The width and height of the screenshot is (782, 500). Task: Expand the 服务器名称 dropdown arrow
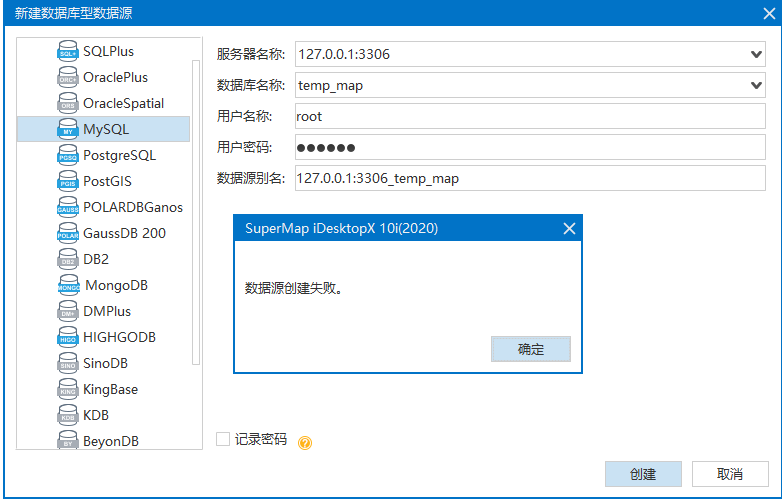tap(756, 54)
